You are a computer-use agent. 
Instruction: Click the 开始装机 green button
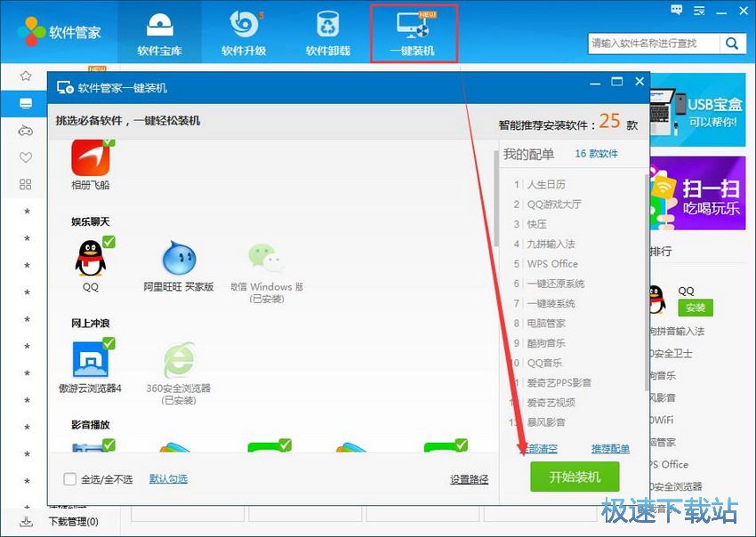click(575, 477)
